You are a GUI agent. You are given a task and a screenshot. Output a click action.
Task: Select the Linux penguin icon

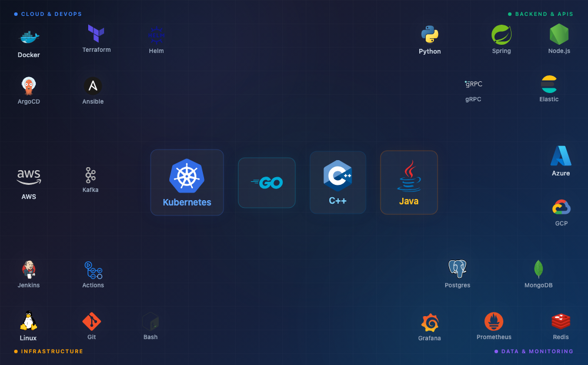[28, 321]
